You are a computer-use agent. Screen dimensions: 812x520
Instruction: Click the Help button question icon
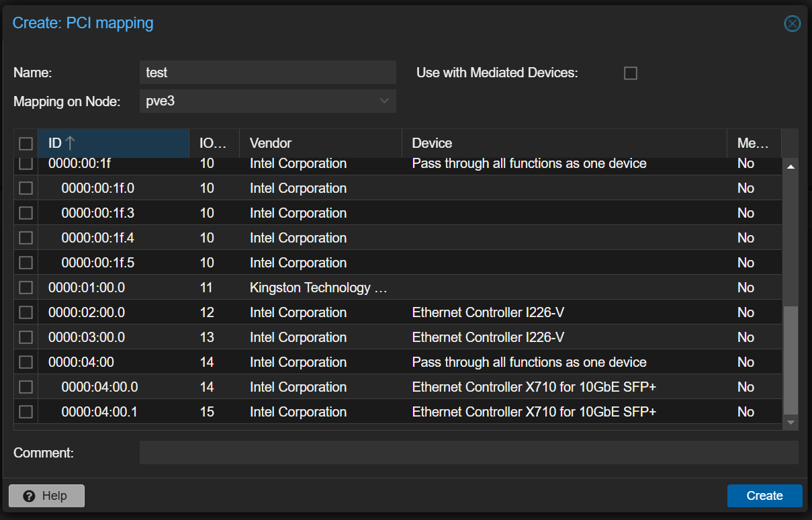click(x=29, y=496)
